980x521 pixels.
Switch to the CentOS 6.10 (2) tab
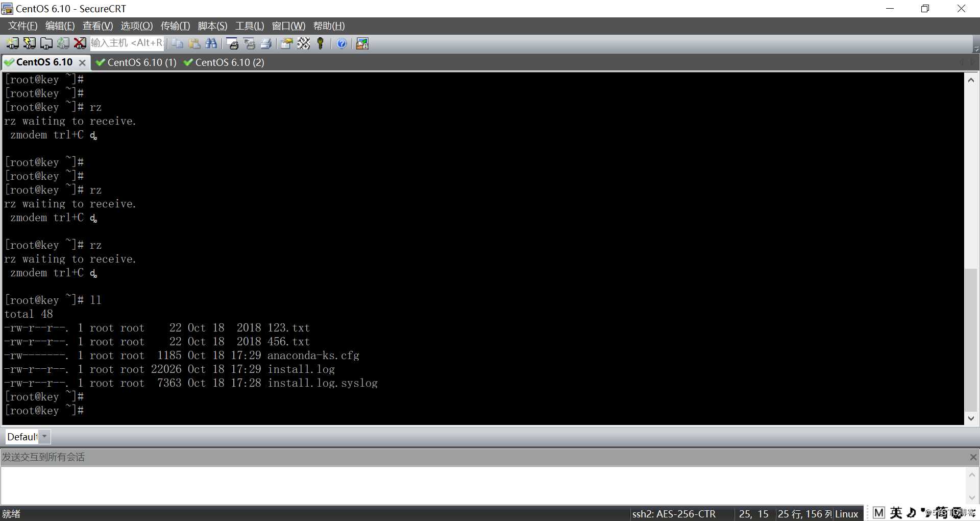click(x=224, y=62)
